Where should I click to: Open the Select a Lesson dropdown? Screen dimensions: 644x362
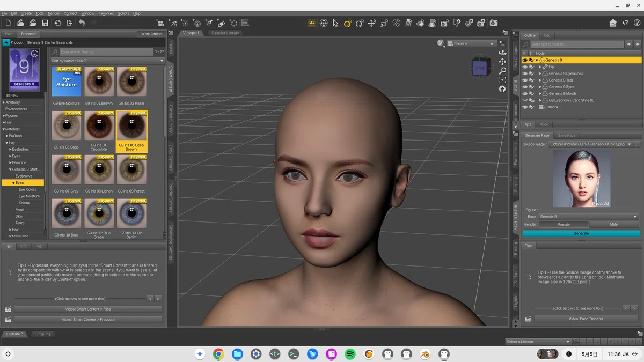pyautogui.click(x=538, y=342)
